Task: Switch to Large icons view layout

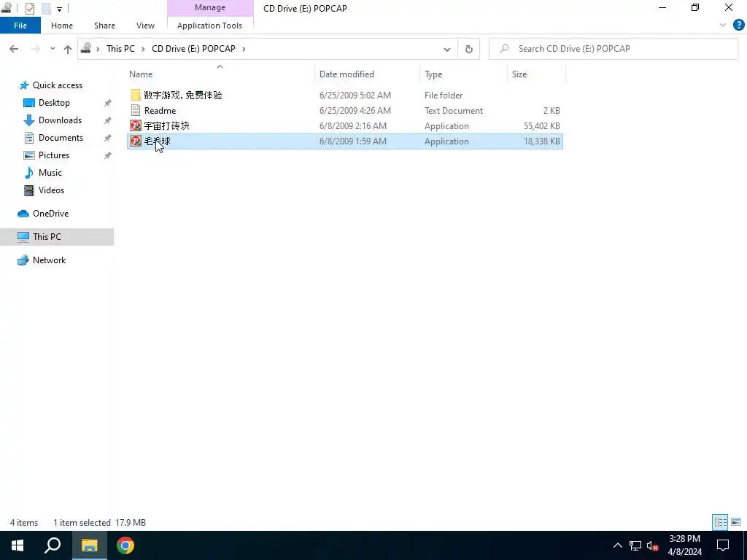Action: 736,522
